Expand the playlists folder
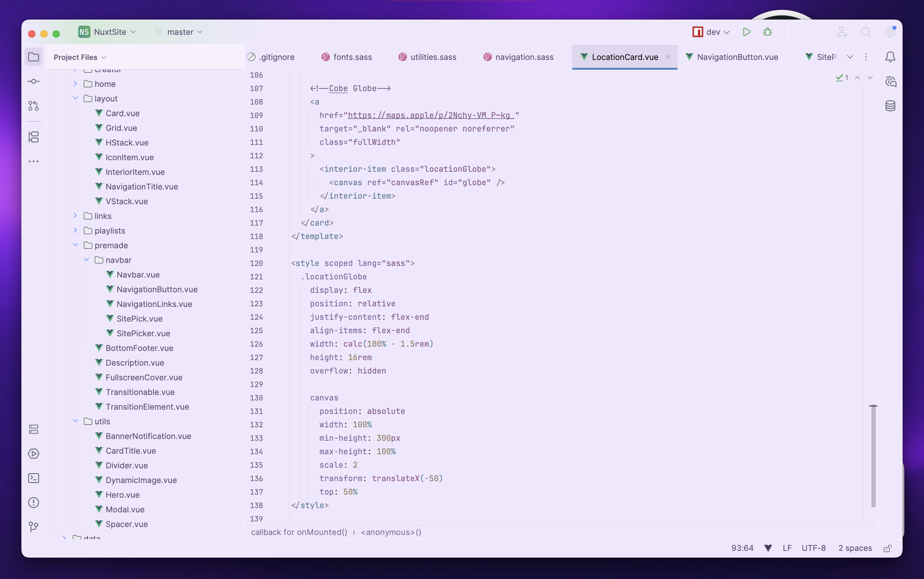924x579 pixels. 75,230
